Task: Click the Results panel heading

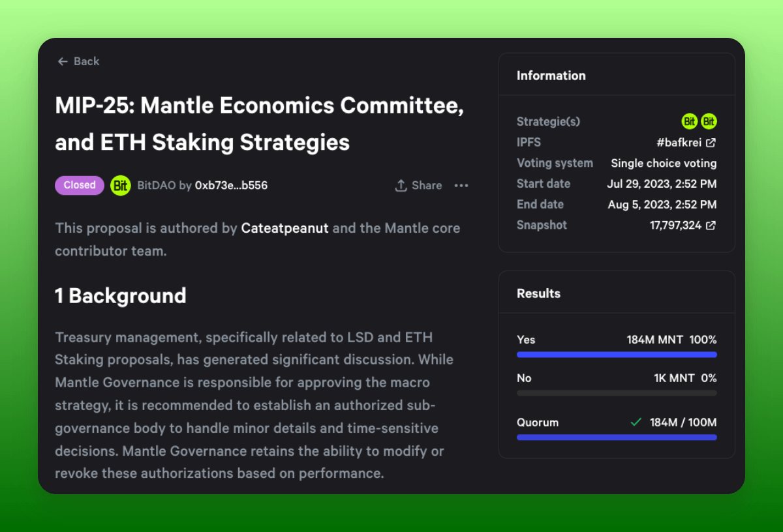Action: coord(538,293)
